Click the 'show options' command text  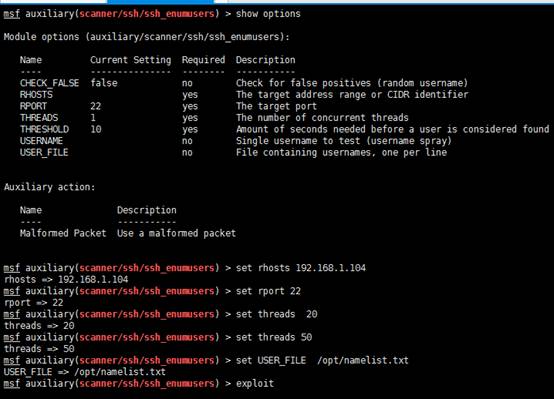point(268,14)
